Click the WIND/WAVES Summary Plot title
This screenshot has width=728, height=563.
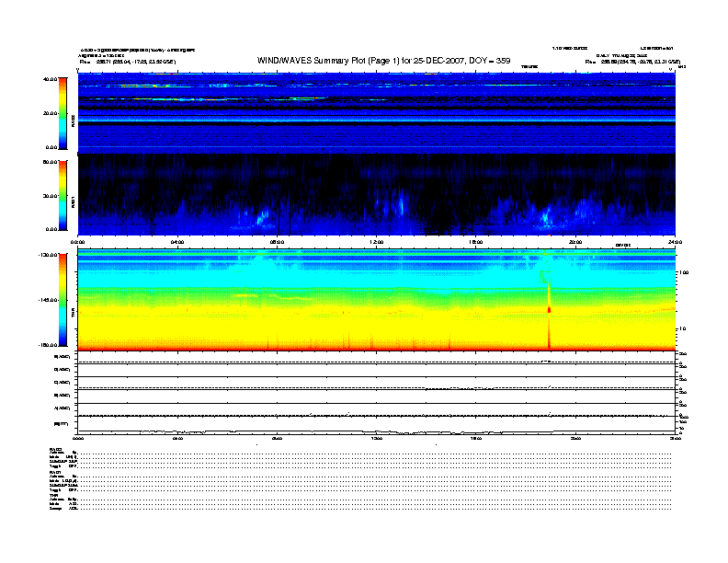(383, 61)
